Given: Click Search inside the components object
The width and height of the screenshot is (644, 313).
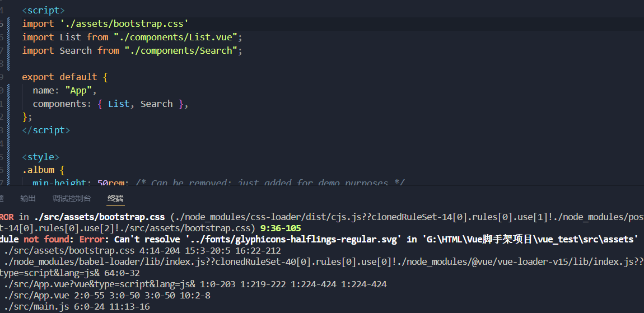Looking at the screenshot, I should point(156,104).
